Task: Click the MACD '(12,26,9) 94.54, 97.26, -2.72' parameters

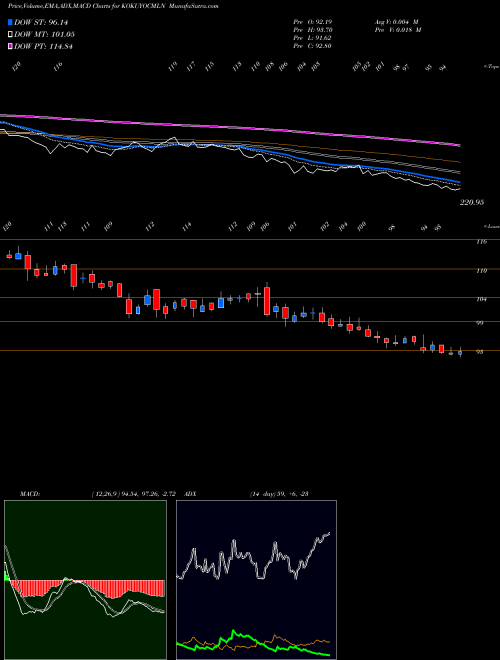Action: tap(136, 494)
